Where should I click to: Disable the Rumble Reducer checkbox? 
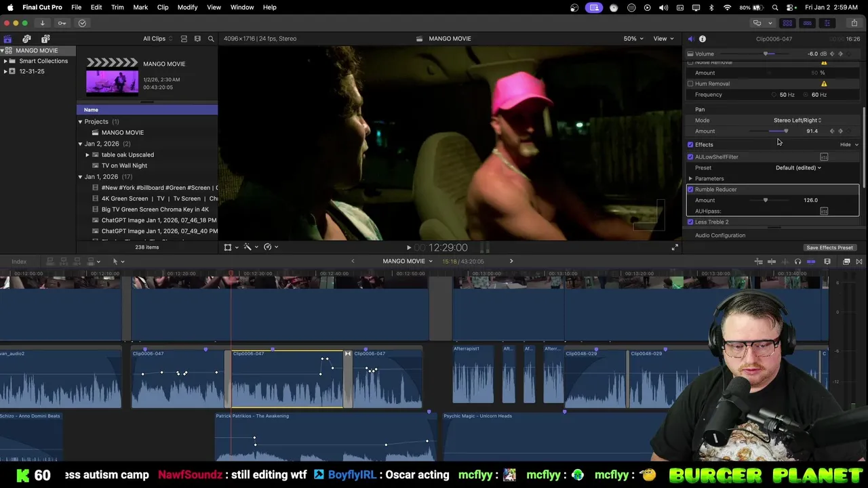[690, 189]
